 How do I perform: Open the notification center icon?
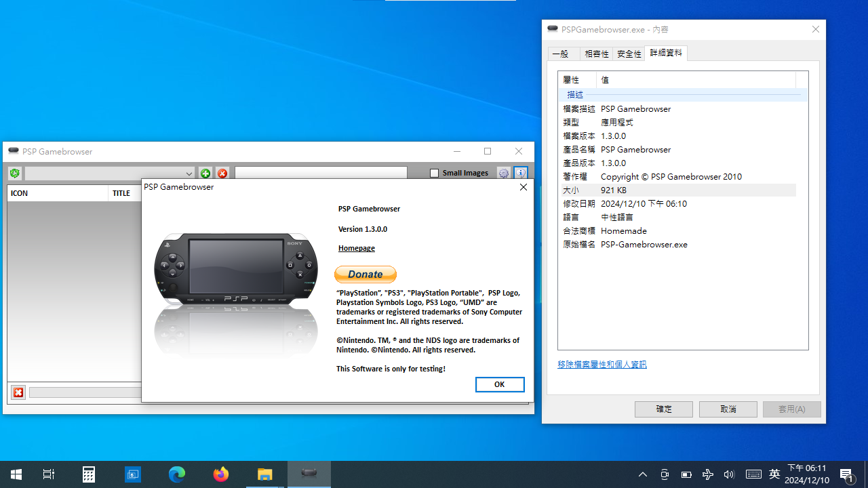tap(847, 474)
